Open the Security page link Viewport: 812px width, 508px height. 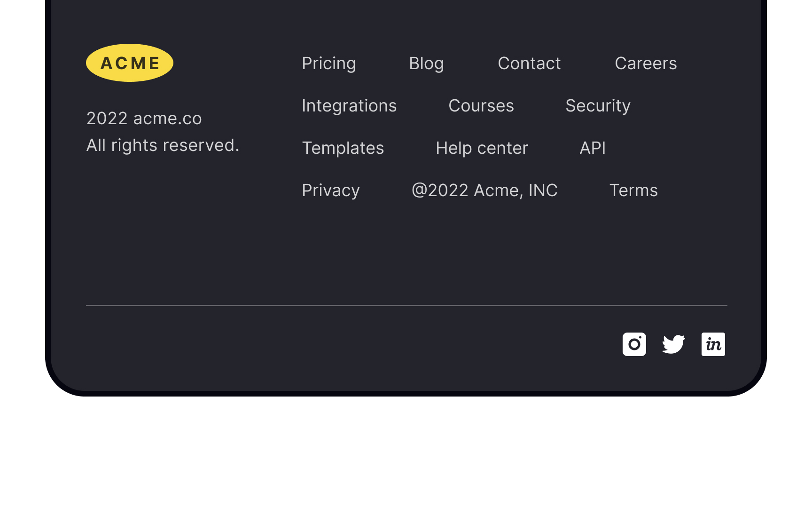pyautogui.click(x=598, y=106)
